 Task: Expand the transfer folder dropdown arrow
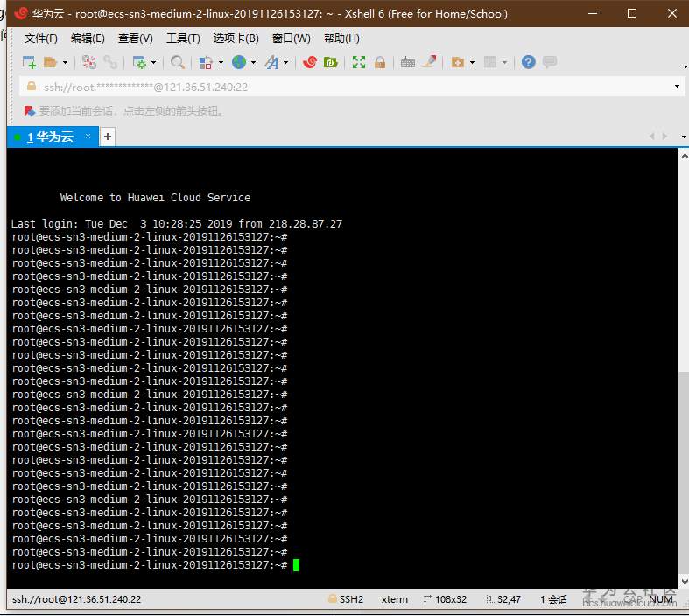(x=473, y=63)
